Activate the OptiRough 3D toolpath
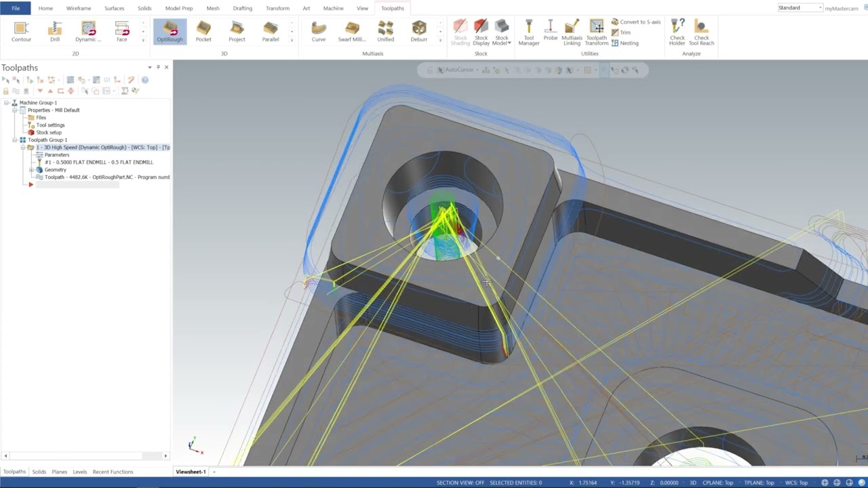Image resolution: width=868 pixels, height=488 pixels. click(170, 32)
